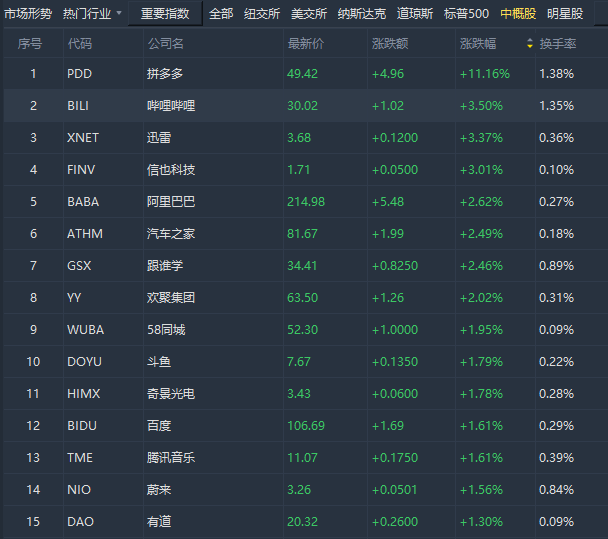Select the BIDU 百度 row
The image size is (608, 539).
306,425
